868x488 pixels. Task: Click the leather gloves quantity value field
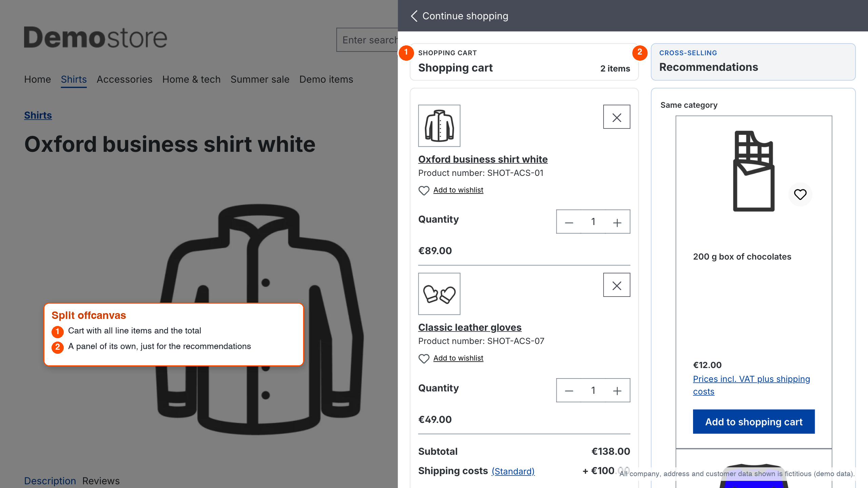pos(593,390)
